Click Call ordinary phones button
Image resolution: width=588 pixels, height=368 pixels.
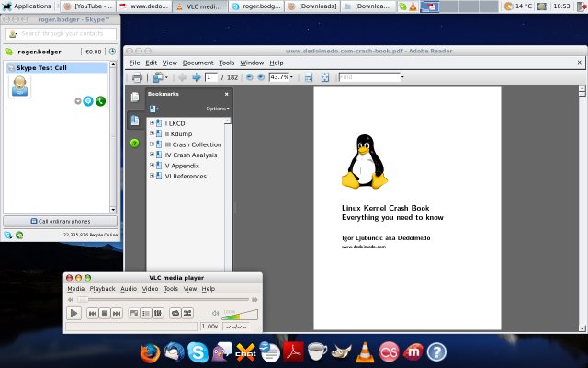(59, 222)
